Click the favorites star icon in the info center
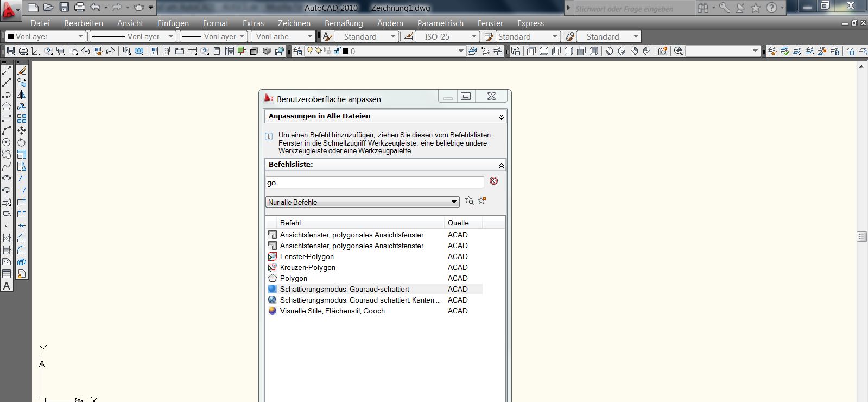 coord(756,8)
